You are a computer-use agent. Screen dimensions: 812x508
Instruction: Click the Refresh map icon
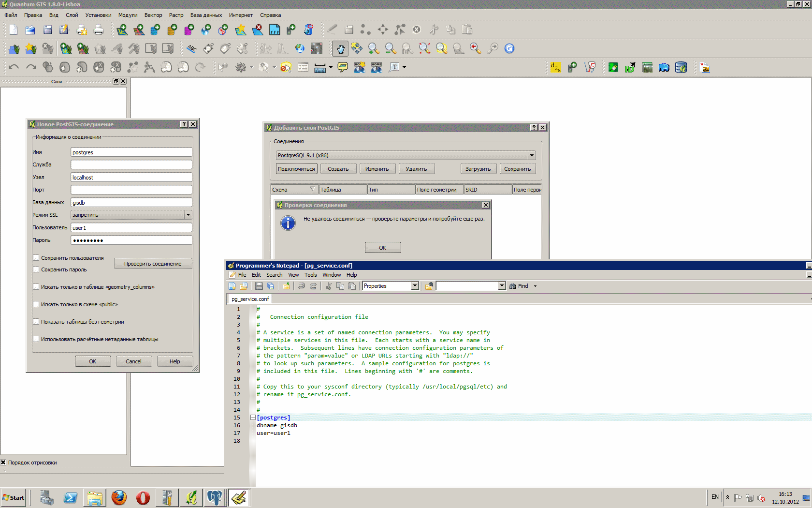pyautogui.click(x=509, y=48)
